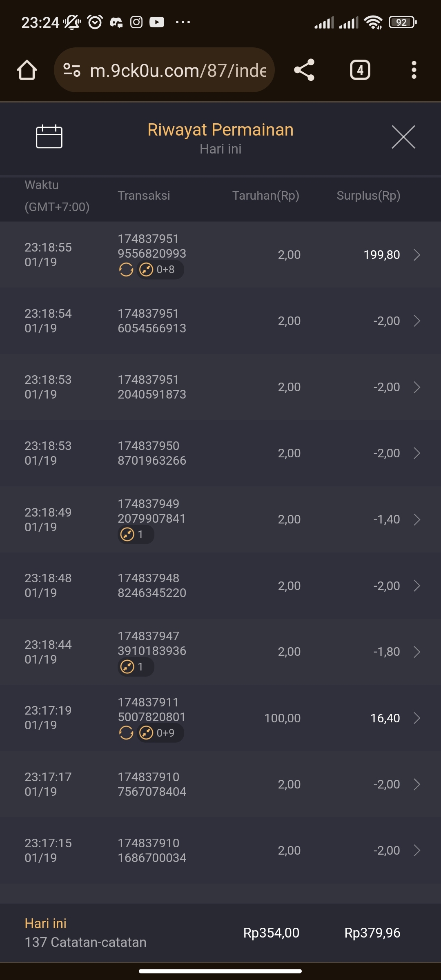Tap the Instagram notification icon in status bar
The width and height of the screenshot is (441, 980).
pos(136,22)
